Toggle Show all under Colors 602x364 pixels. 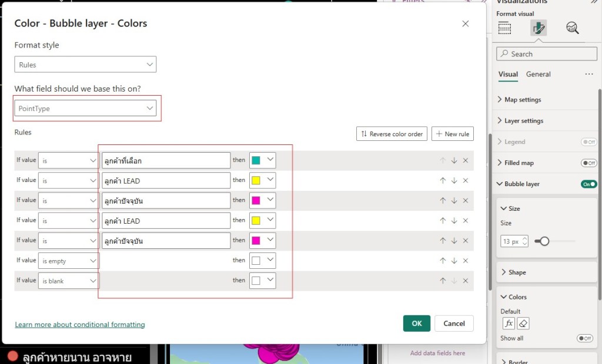click(x=585, y=338)
